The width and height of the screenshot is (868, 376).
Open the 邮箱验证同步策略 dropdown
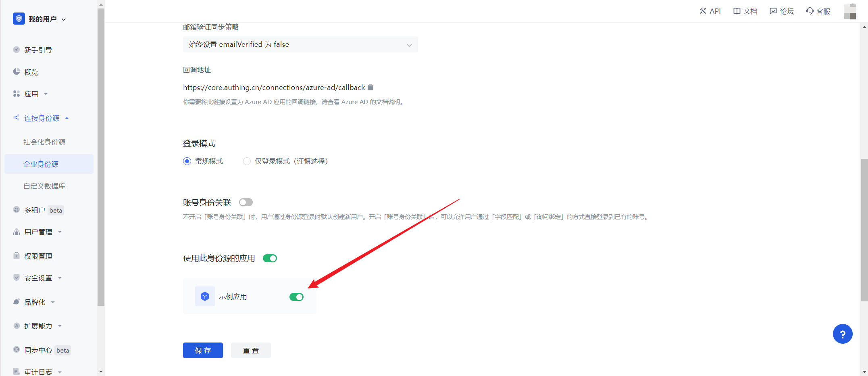tap(300, 44)
